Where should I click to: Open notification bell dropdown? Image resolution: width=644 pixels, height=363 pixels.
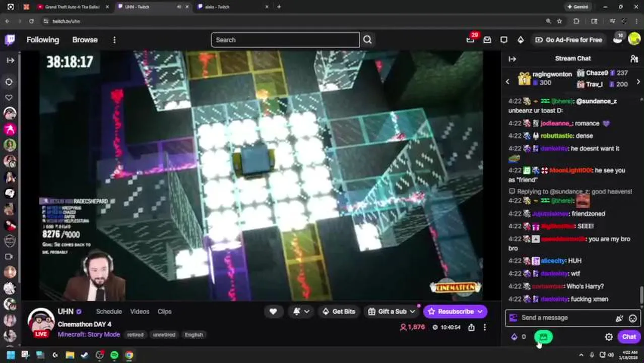pos(301,312)
